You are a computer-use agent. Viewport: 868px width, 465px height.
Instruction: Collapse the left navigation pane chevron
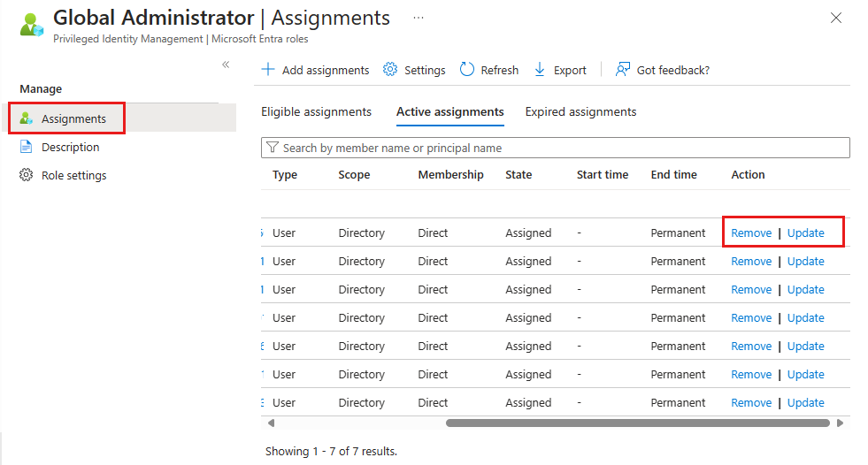226,65
